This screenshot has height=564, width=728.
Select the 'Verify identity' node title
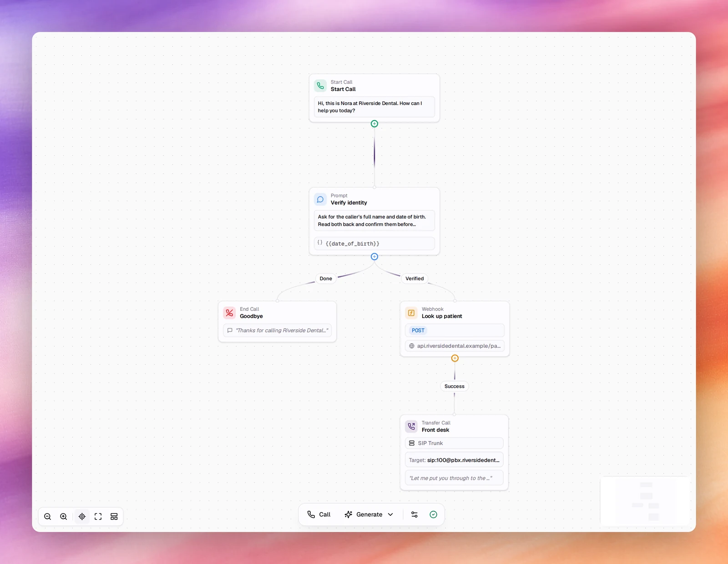tap(349, 203)
